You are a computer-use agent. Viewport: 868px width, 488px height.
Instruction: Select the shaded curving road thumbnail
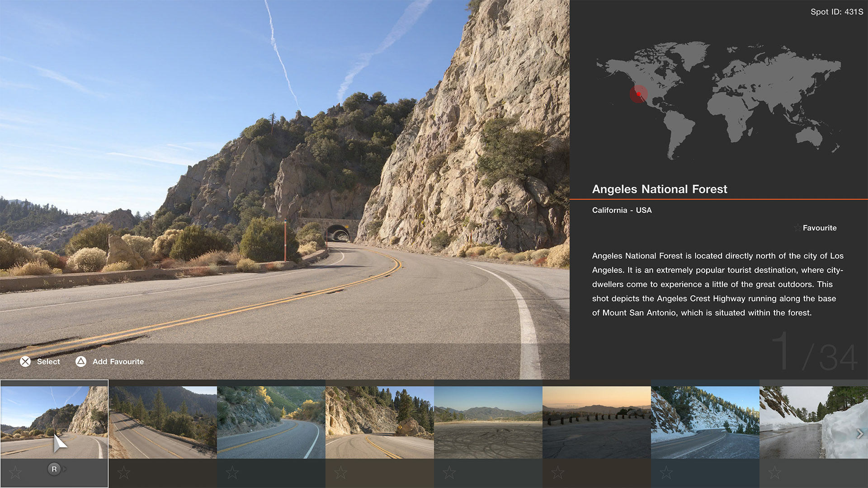pos(271,422)
